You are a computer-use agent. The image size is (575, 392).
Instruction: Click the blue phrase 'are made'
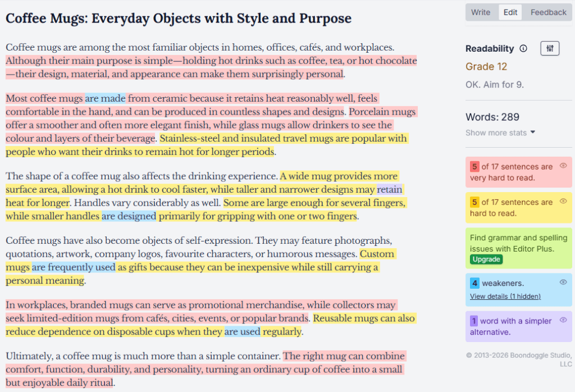pyautogui.click(x=105, y=98)
